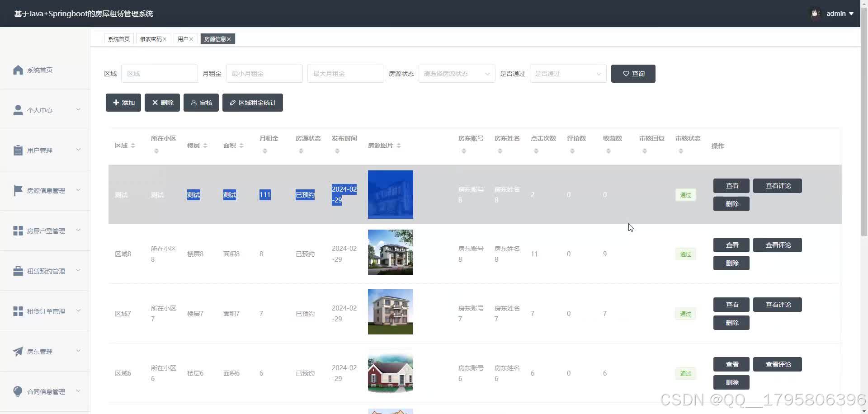Switch to the 用户 tab
Screen dimensions: 868x414
(183, 39)
